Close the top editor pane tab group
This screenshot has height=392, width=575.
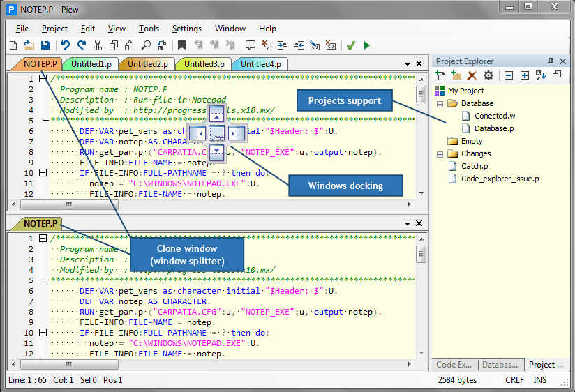pos(419,63)
